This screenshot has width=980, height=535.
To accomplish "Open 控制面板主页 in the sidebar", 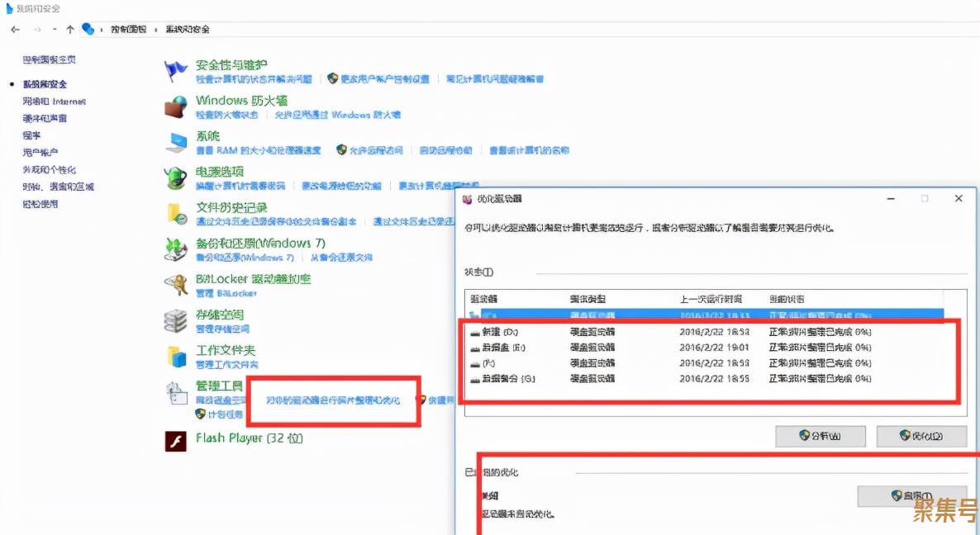I will (x=50, y=60).
